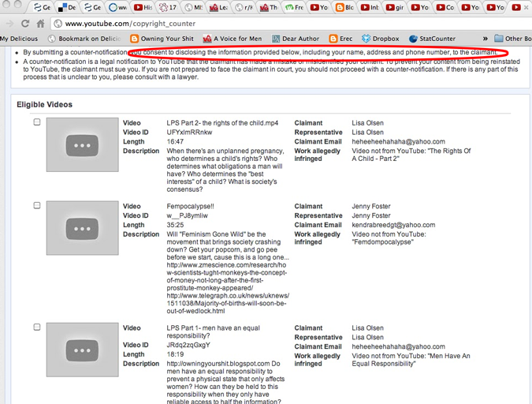This screenshot has width=532, height=404.
Task: Open the StatCounter bookmark
Action: pos(432,39)
